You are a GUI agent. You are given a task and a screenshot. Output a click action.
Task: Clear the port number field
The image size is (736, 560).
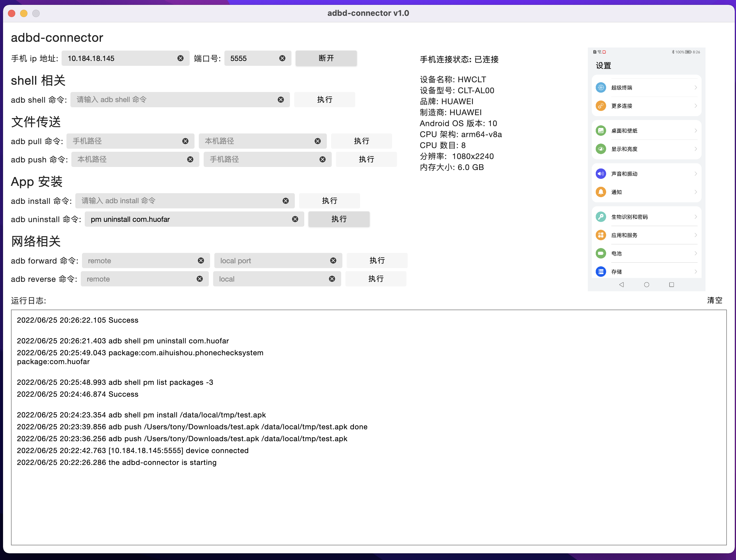[x=282, y=58]
